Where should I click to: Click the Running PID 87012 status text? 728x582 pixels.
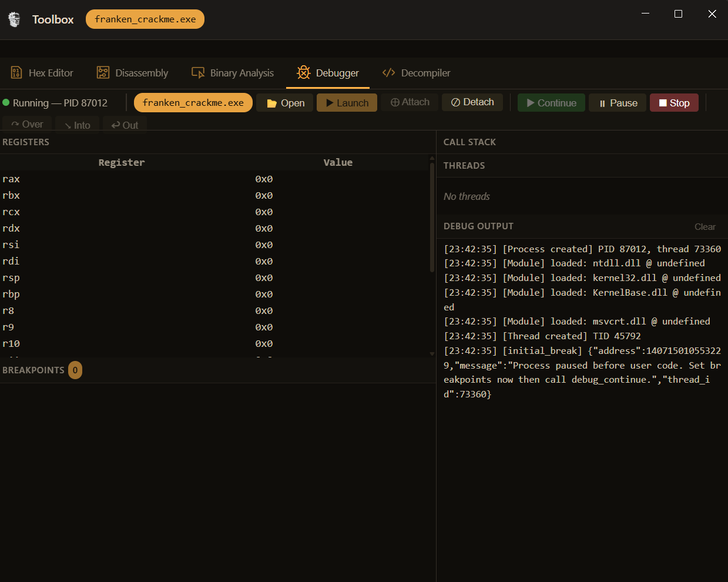coord(60,103)
